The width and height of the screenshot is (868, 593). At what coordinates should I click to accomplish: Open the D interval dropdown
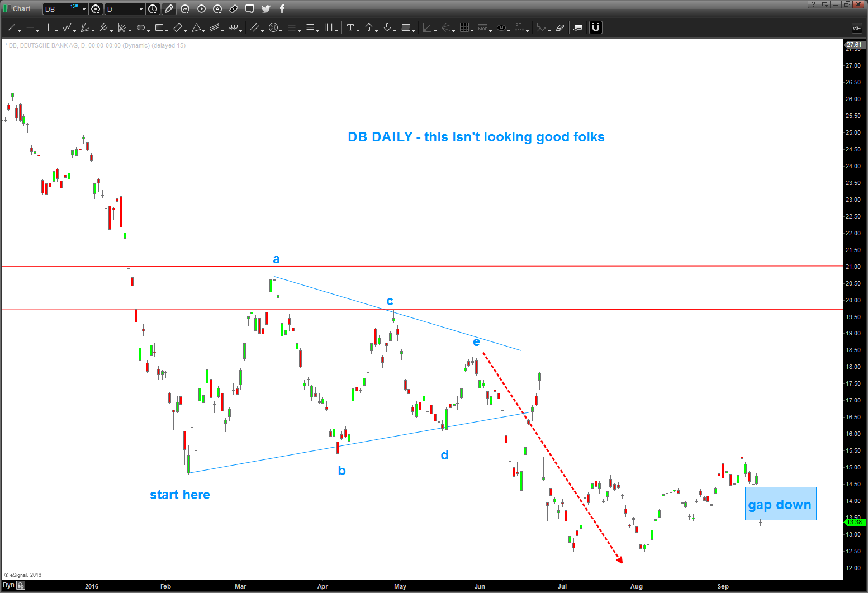141,9
